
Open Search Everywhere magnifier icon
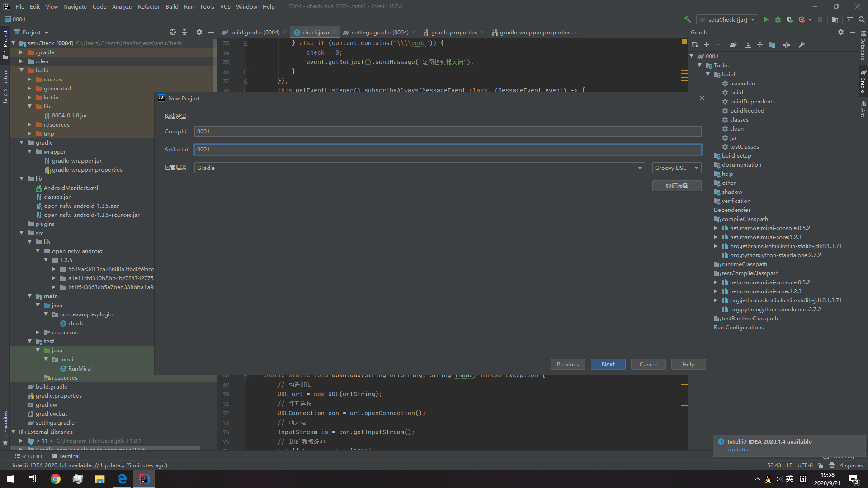click(862, 19)
